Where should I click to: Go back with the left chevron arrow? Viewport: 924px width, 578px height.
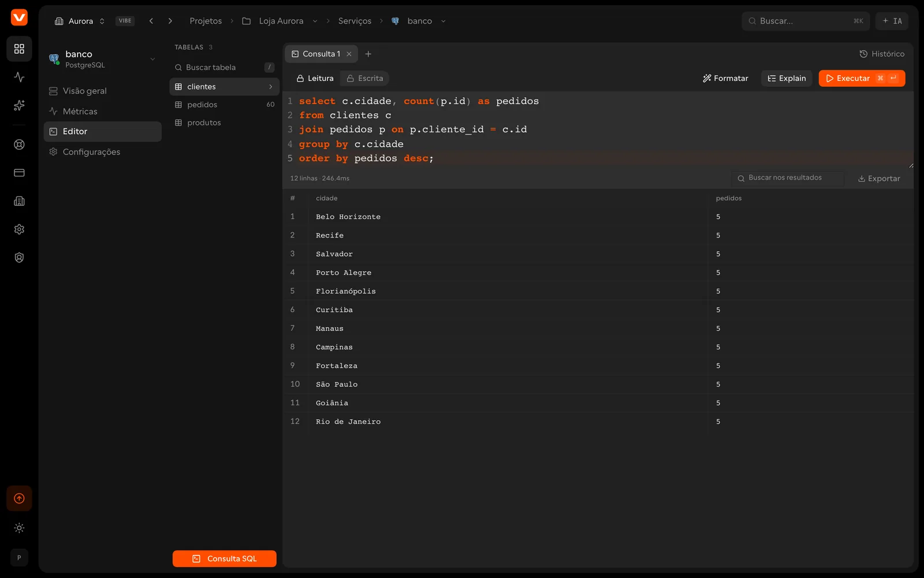[x=151, y=21]
